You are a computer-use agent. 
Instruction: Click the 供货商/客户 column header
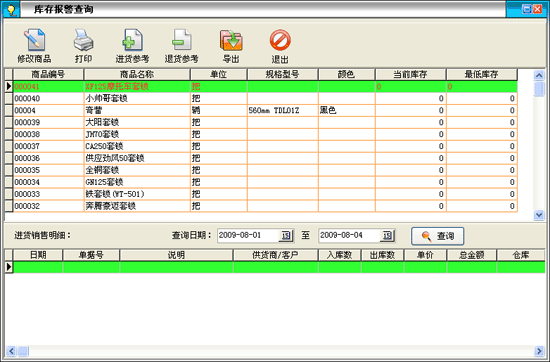click(x=275, y=255)
